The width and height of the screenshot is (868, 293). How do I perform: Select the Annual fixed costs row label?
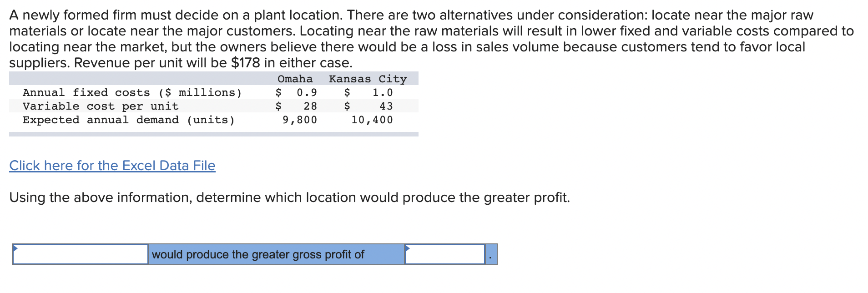click(x=132, y=93)
